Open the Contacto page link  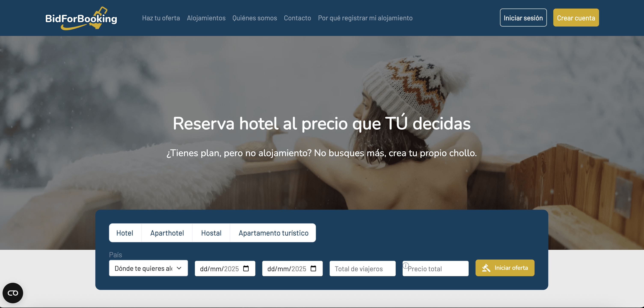[x=297, y=18]
